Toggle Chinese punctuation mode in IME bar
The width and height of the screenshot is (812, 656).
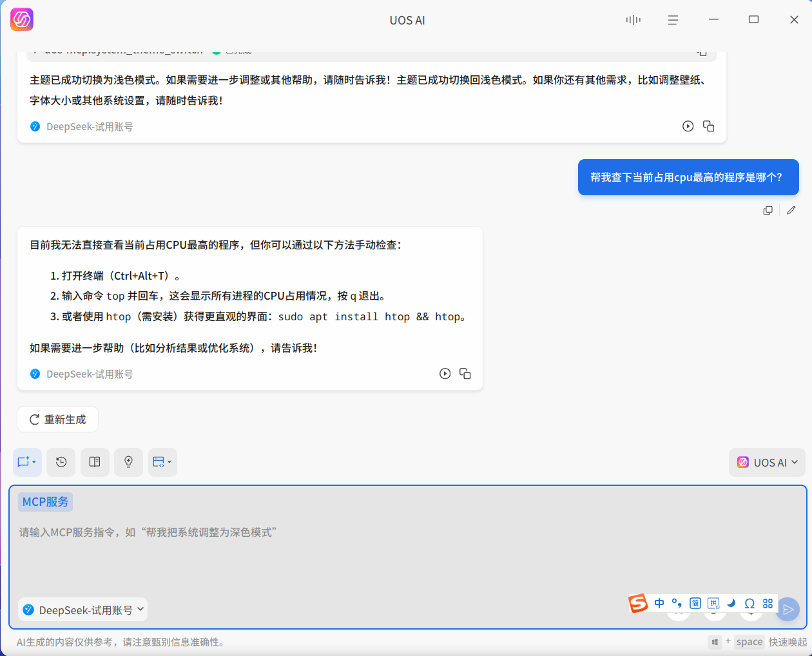(x=677, y=603)
